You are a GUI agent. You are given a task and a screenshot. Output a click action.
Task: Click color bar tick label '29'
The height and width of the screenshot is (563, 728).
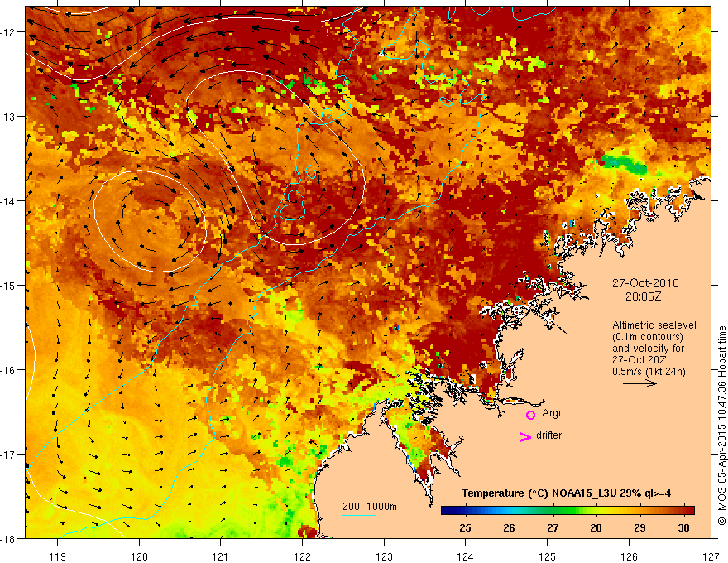(x=639, y=527)
